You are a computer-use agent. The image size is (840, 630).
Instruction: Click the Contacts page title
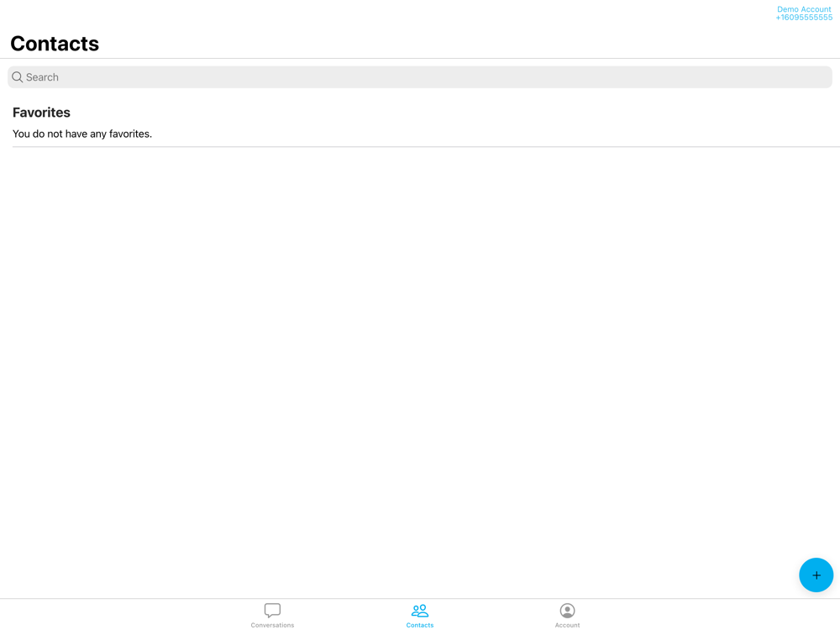55,44
